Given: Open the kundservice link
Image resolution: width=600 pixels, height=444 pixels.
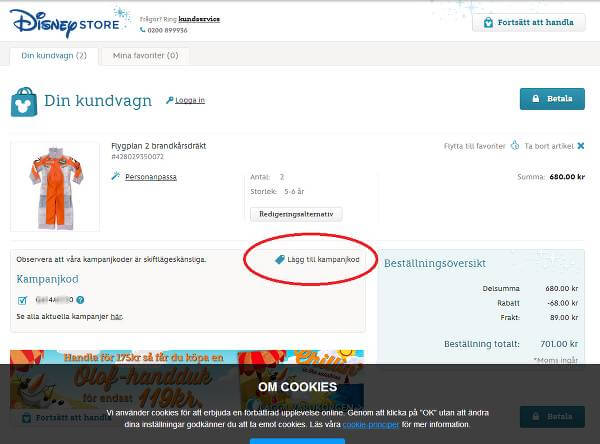Looking at the screenshot, I should 199,19.
